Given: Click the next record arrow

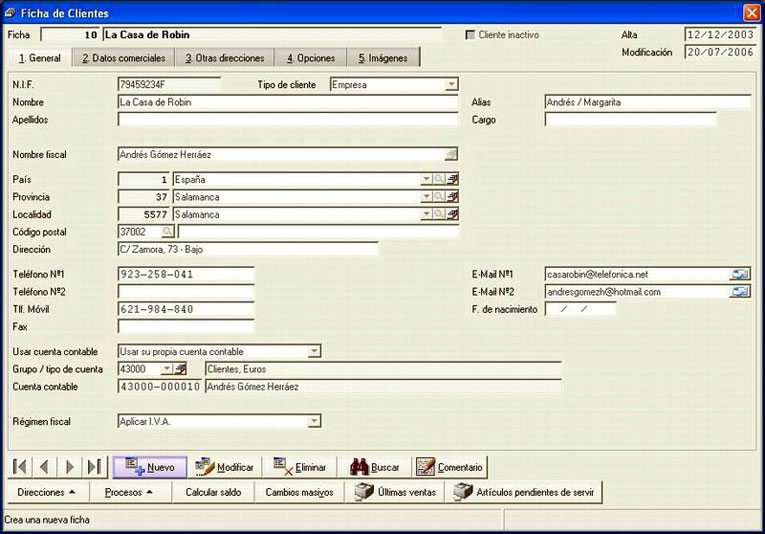Looking at the screenshot, I should pos(70,467).
